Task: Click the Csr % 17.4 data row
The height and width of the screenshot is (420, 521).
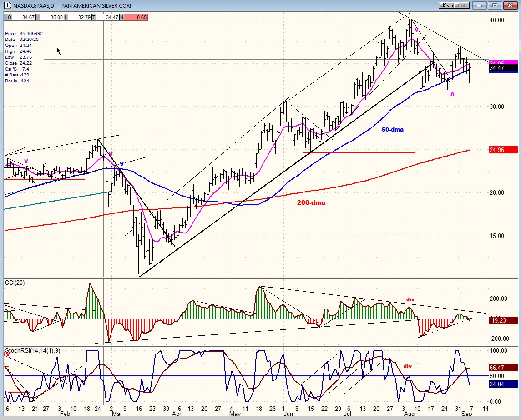Action: click(x=17, y=69)
